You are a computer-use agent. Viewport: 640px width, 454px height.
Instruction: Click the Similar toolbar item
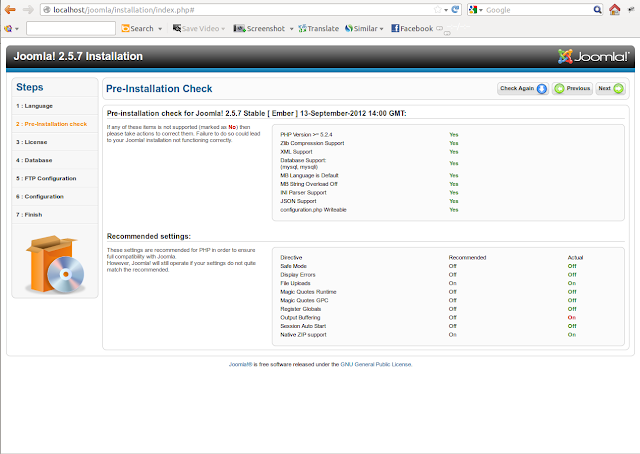(x=361, y=29)
